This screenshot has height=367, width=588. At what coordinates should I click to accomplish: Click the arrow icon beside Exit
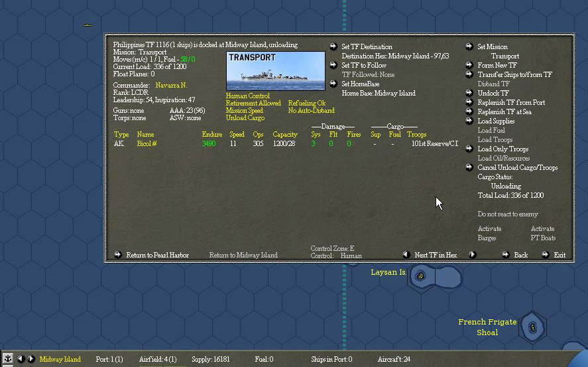point(546,254)
